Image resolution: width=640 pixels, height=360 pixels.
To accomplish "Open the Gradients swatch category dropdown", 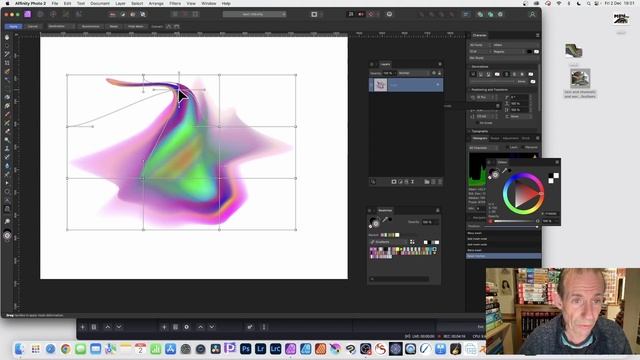I will click(x=389, y=242).
